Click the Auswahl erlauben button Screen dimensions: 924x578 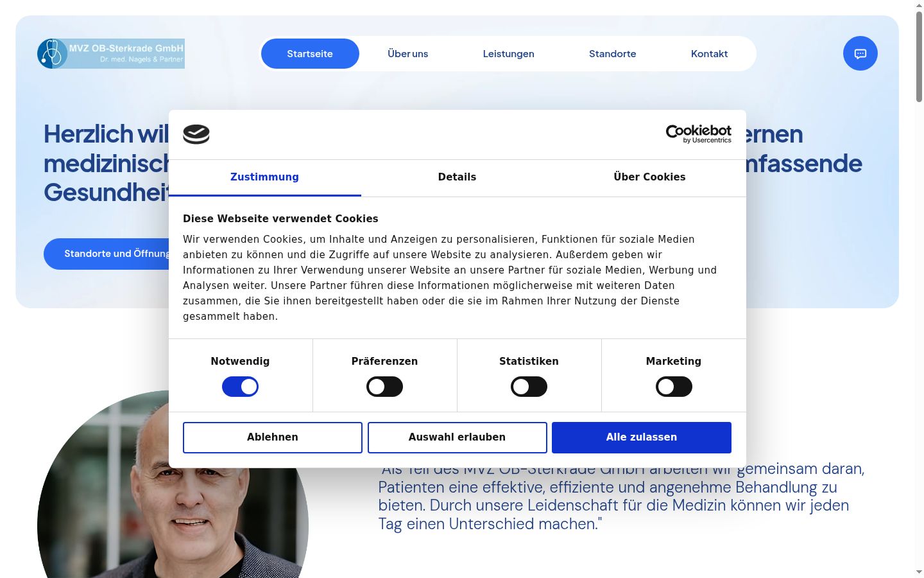457,437
